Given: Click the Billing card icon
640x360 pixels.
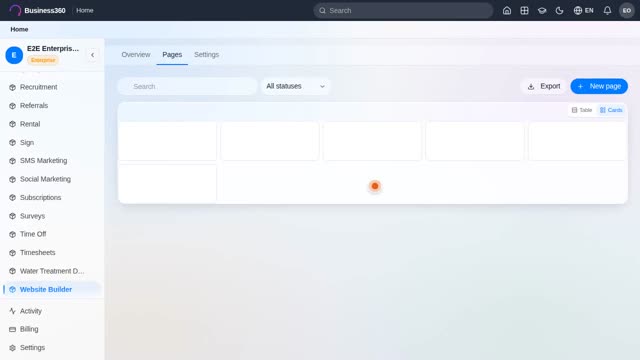Looking at the screenshot, I should [12, 329].
